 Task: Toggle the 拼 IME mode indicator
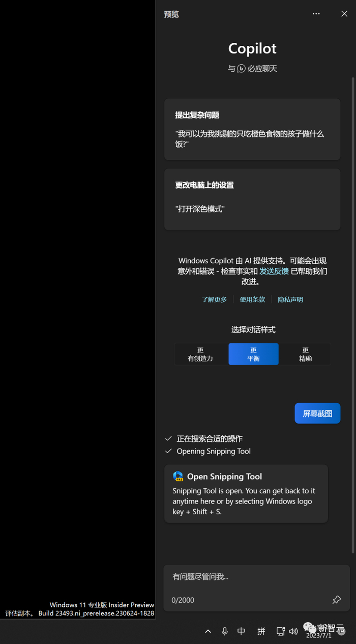(261, 631)
